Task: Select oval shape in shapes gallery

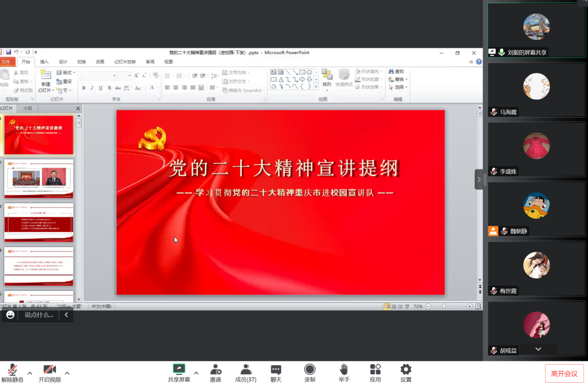Action: pyautogui.click(x=309, y=72)
